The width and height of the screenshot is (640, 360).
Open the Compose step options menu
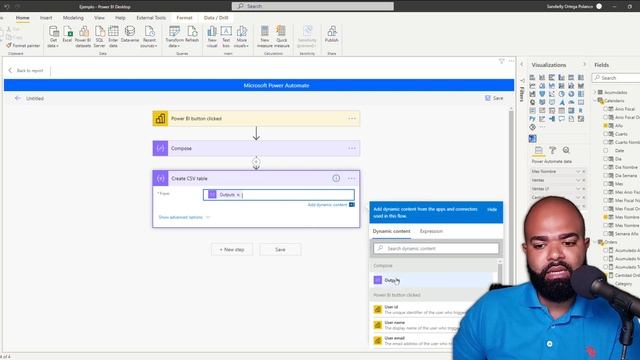coord(352,148)
